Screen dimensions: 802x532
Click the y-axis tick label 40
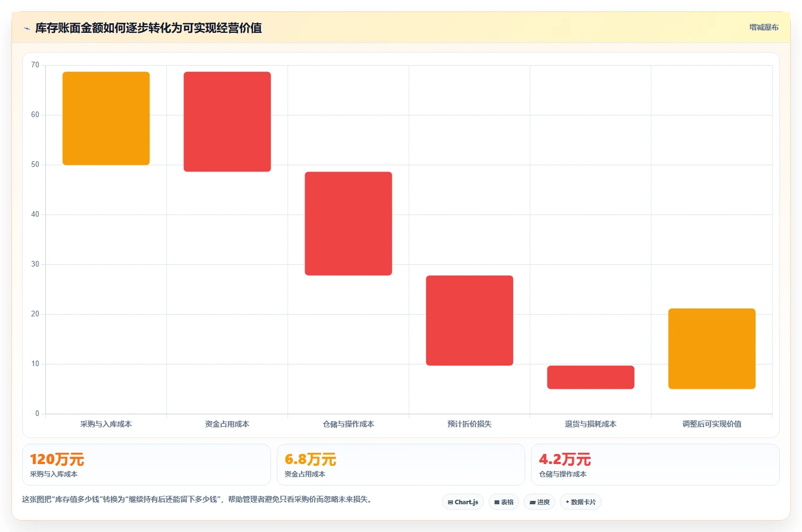coord(35,214)
